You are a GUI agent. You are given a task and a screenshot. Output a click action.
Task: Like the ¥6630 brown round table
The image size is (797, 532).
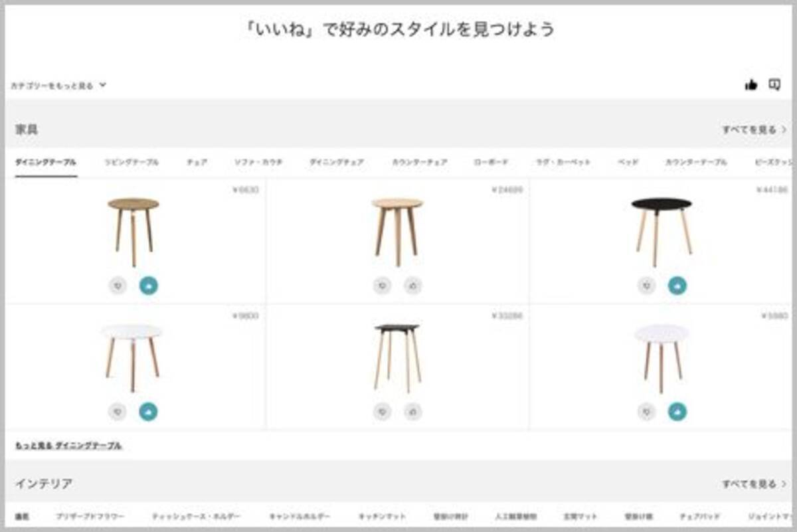[x=149, y=286]
